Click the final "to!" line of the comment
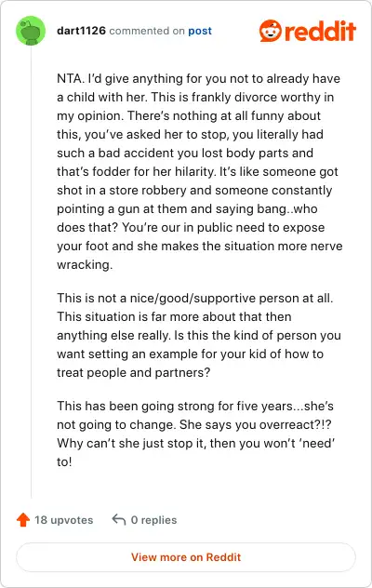Image resolution: width=372 pixels, height=588 pixels. tap(64, 462)
